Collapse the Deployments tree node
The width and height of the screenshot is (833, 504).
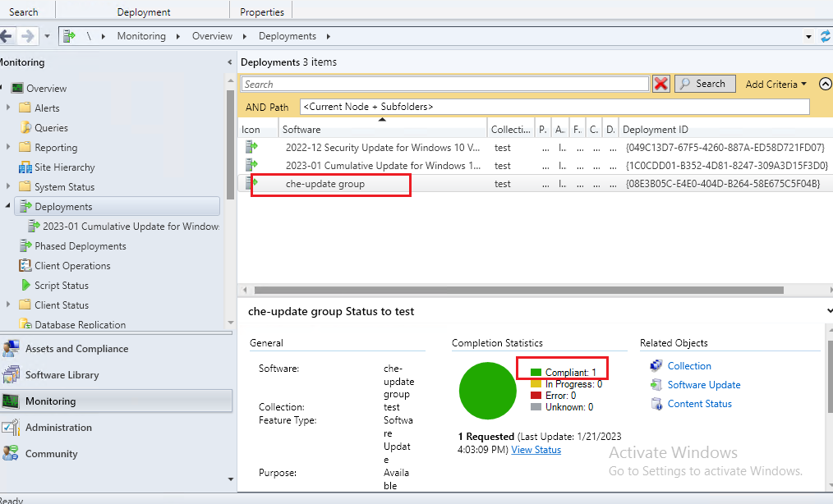(8, 205)
